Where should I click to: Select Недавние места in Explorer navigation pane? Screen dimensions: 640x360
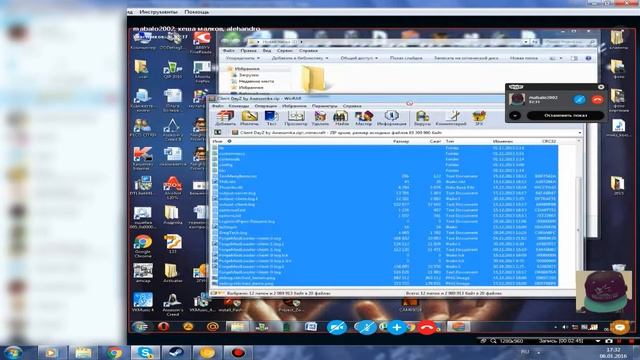[256, 81]
